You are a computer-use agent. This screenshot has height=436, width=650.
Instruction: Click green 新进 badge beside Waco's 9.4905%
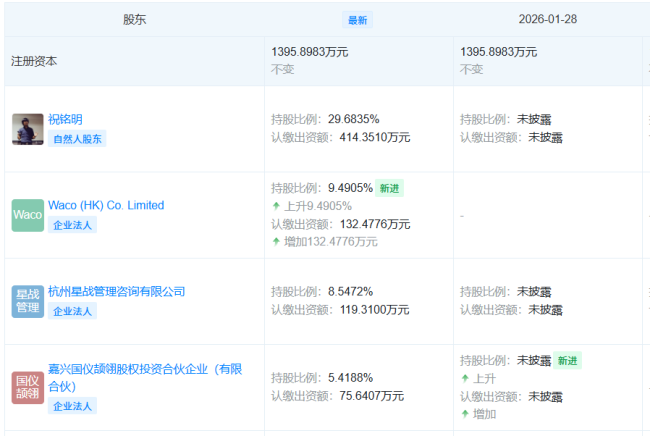click(390, 188)
